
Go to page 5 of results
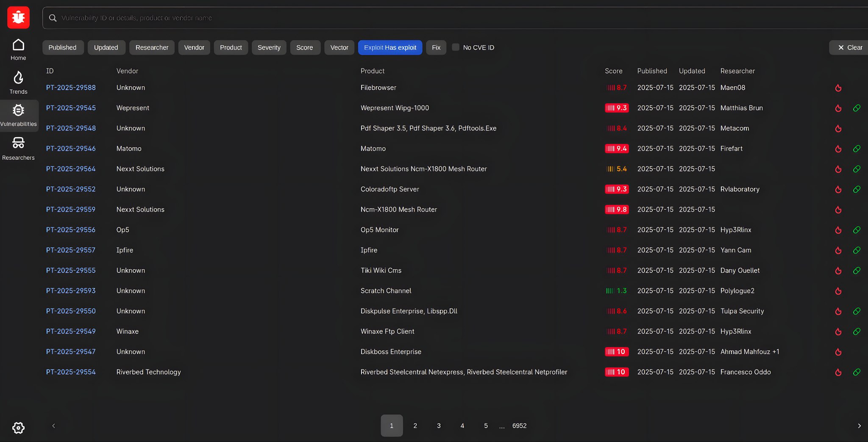click(486, 425)
